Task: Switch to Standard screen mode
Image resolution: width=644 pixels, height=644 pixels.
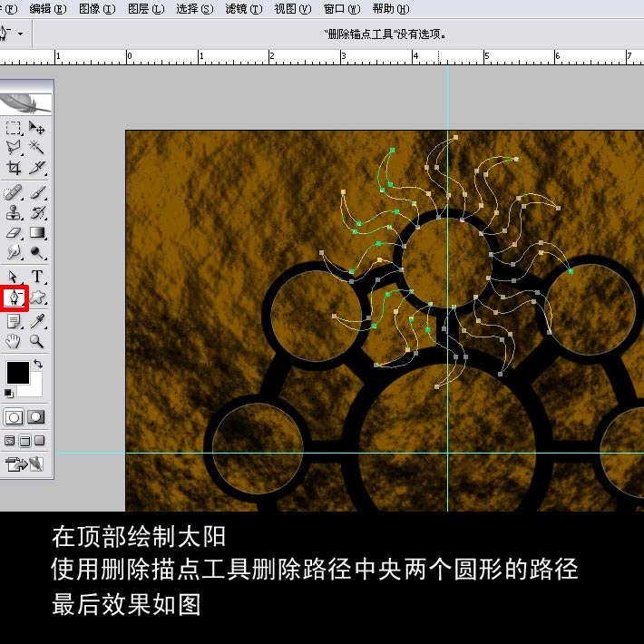Action: [9, 441]
